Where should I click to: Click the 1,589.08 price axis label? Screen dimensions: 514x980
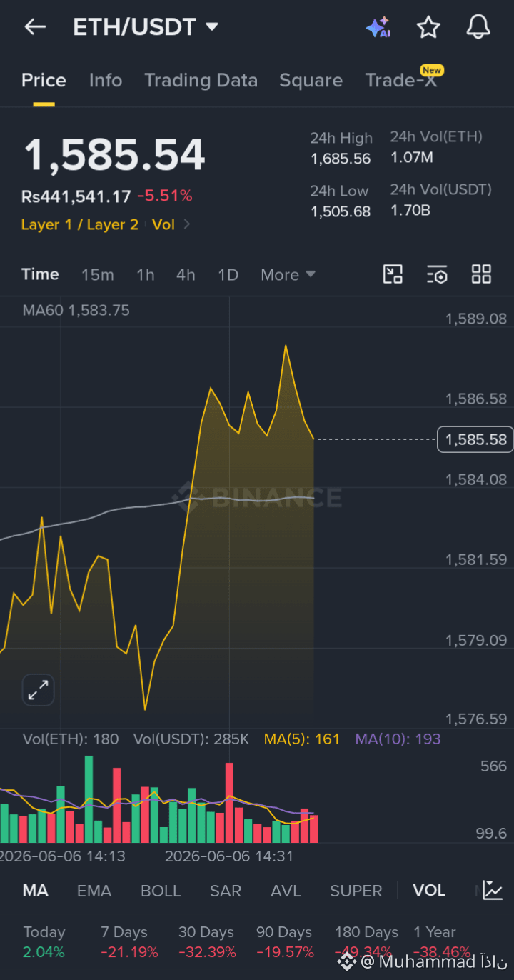point(476,319)
